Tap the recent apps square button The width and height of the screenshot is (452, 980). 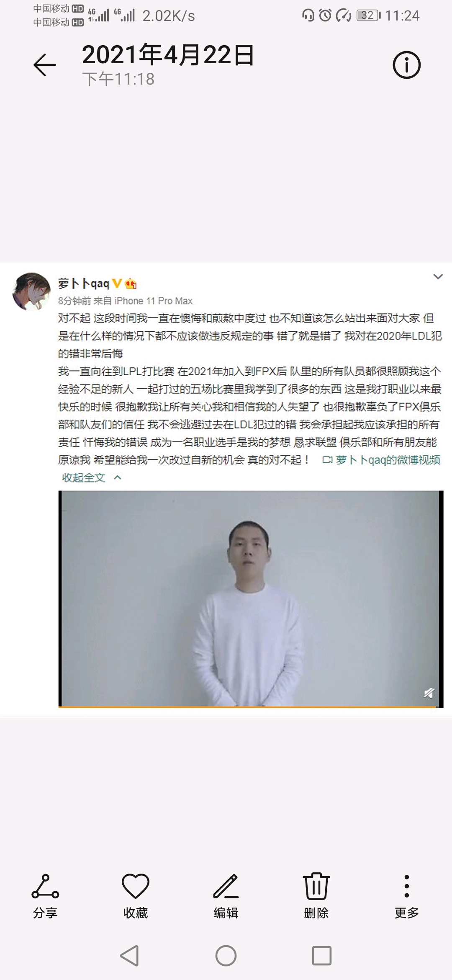point(322,956)
